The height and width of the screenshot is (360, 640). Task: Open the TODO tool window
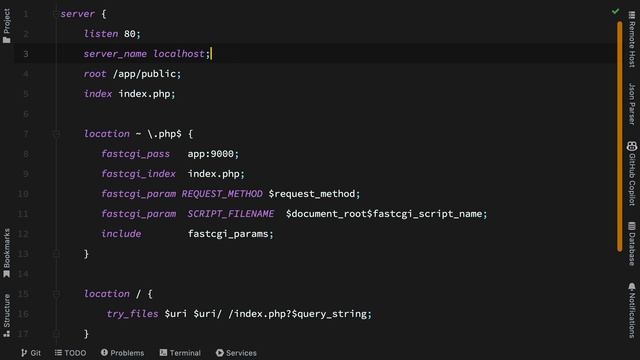[x=70, y=353]
